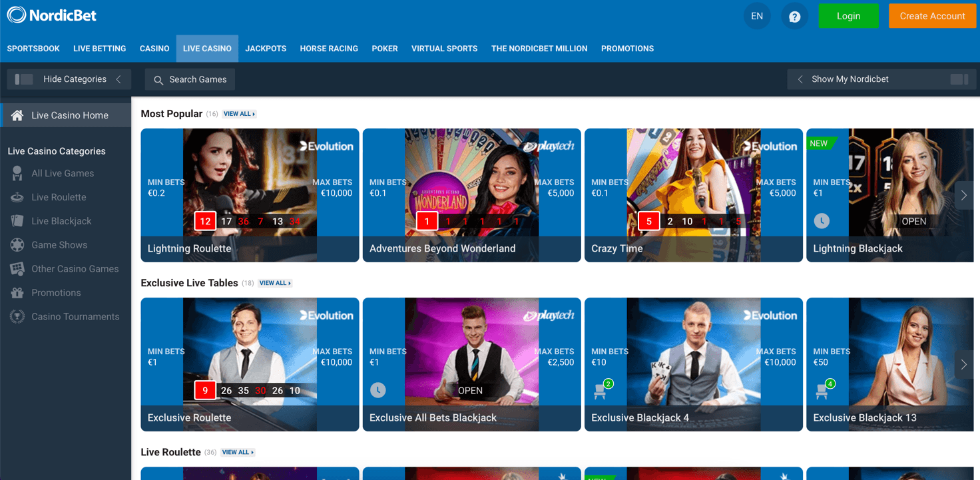Viewport: 980px width, 480px height.
Task: Click the Promotions gift icon
Action: [17, 293]
